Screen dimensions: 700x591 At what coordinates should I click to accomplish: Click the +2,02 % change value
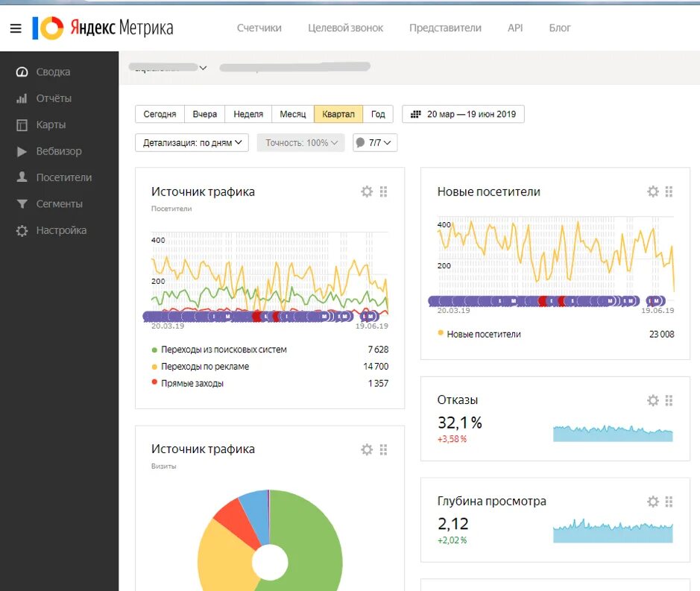[x=453, y=540]
